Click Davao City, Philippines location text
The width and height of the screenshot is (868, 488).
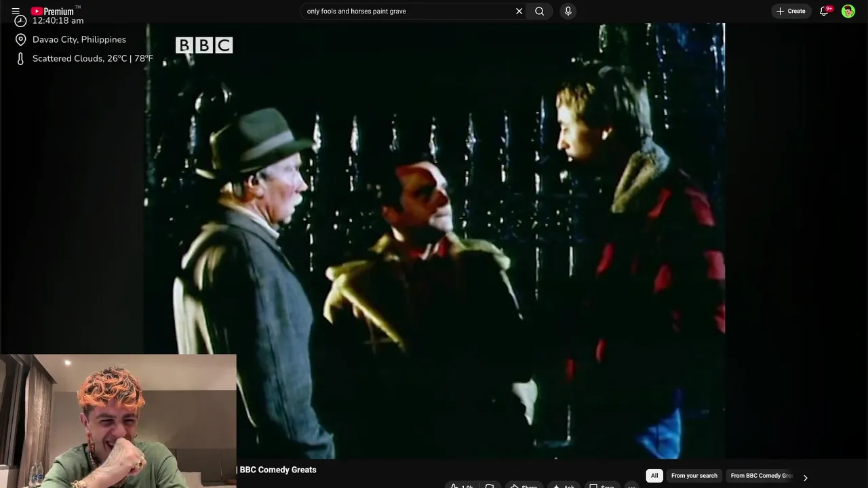79,39
